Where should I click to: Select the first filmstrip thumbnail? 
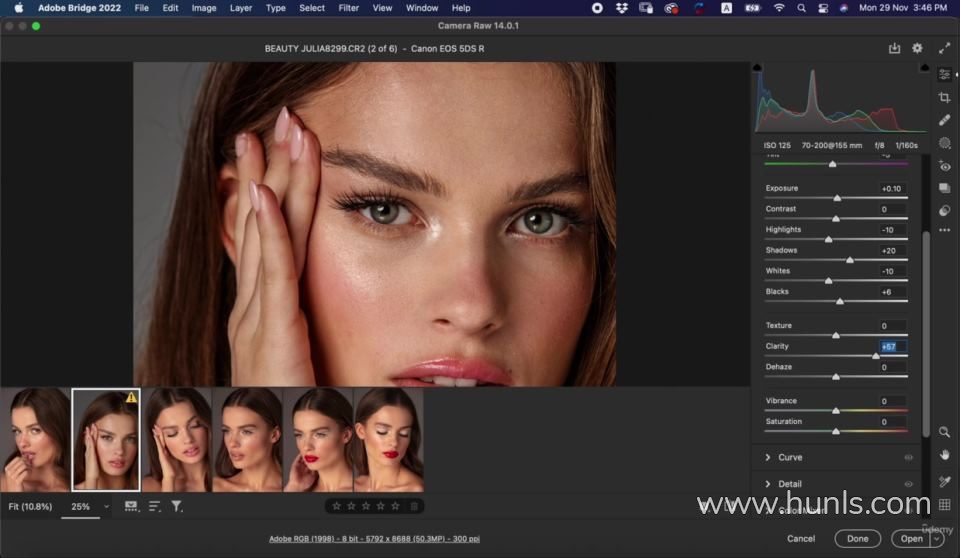pyautogui.click(x=36, y=439)
